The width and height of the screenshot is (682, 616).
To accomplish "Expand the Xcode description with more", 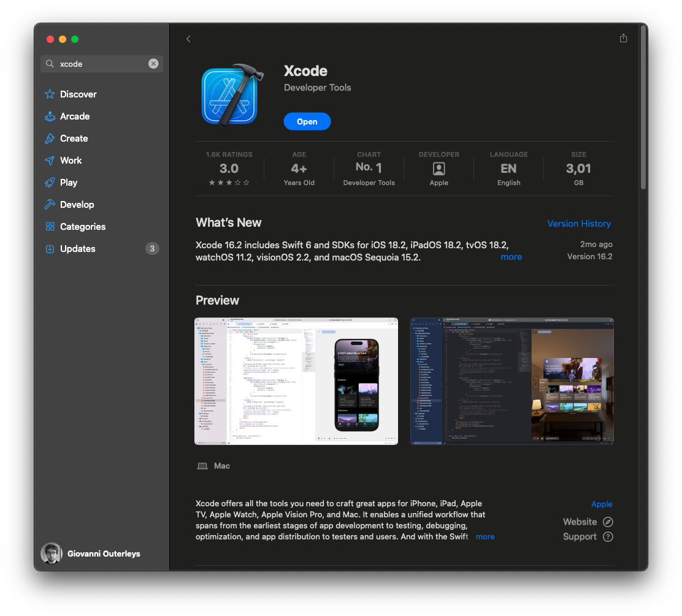I will click(485, 536).
